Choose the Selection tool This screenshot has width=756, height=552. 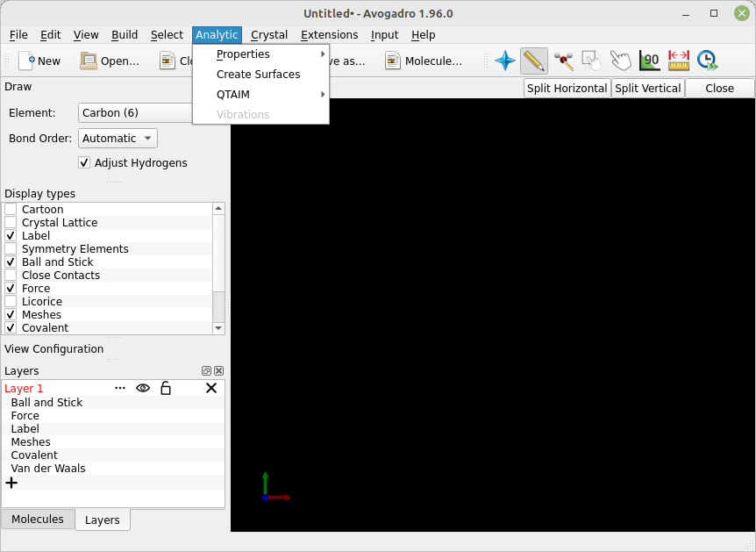(x=591, y=61)
